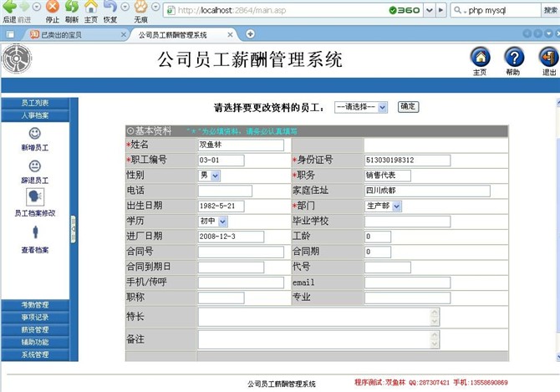Click the 查看档案 person icon
The image size is (560, 392).
pyautogui.click(x=35, y=233)
